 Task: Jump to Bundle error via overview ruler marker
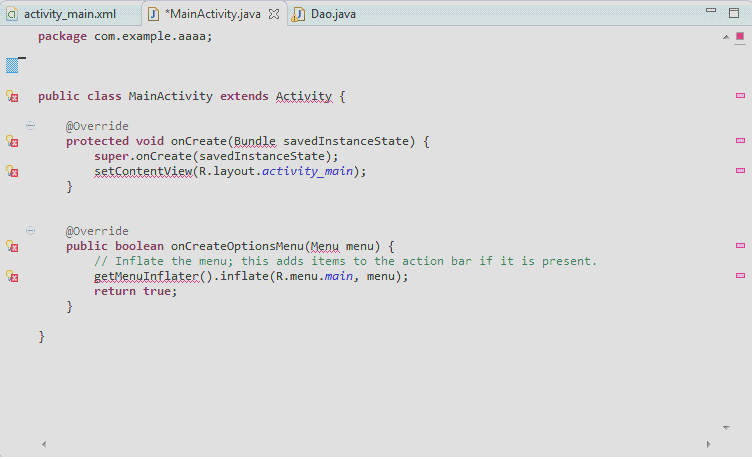click(741, 140)
